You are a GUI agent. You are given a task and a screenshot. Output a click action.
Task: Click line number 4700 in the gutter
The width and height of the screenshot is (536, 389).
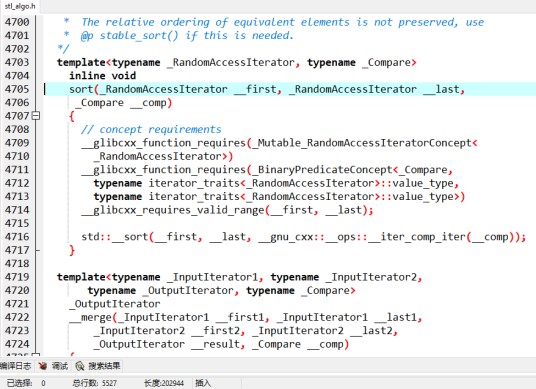[x=17, y=22]
